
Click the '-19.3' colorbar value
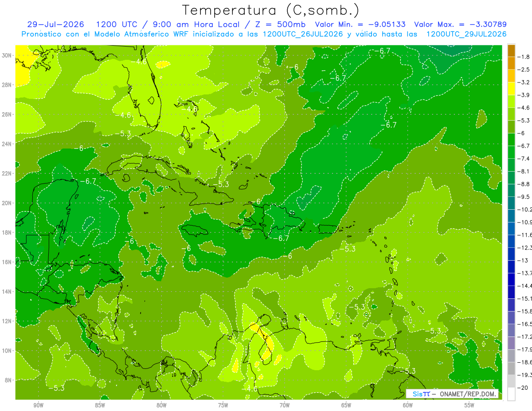(525, 375)
